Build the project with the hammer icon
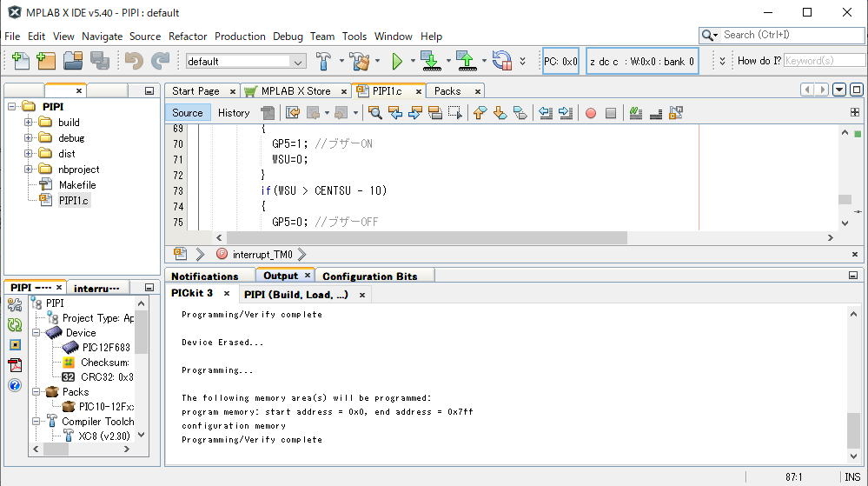Viewport: 868px width, 486px height. (x=324, y=61)
